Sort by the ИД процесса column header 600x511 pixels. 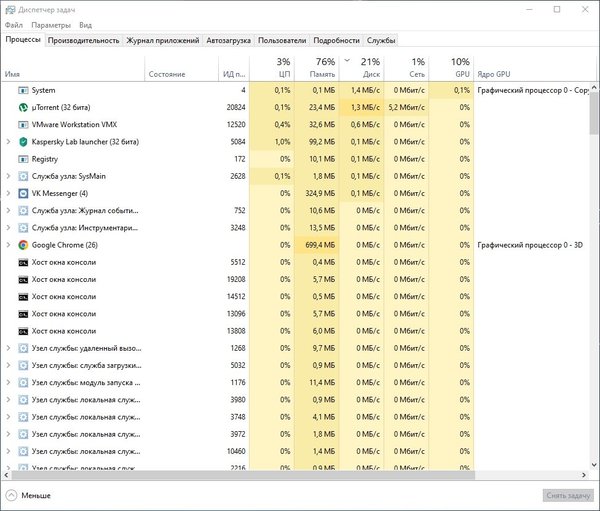pyautogui.click(x=234, y=68)
